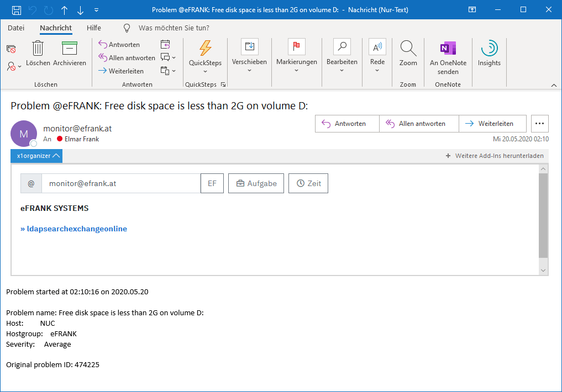Open the Junk email dropdown
The height and width of the screenshot is (392, 562).
tap(14, 66)
